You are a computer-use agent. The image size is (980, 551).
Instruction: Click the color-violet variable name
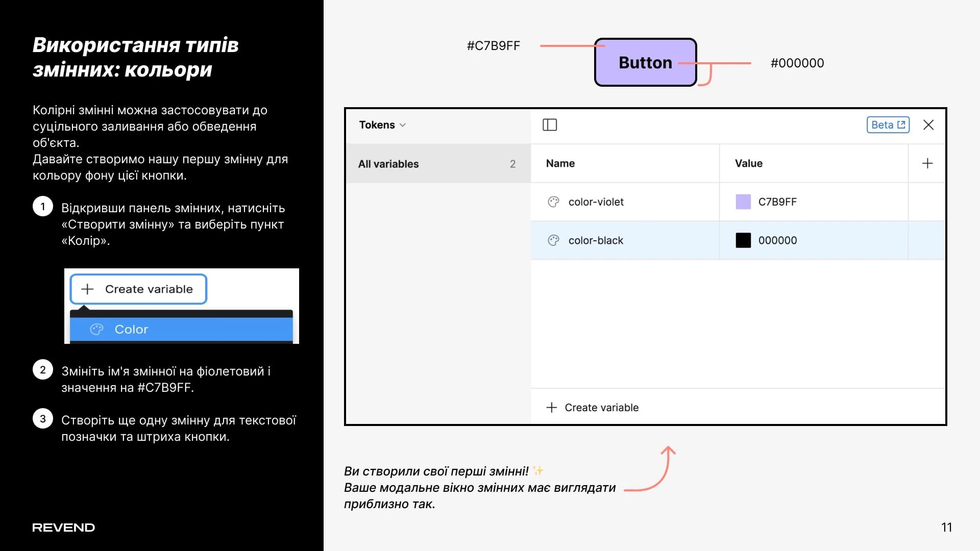pos(596,202)
